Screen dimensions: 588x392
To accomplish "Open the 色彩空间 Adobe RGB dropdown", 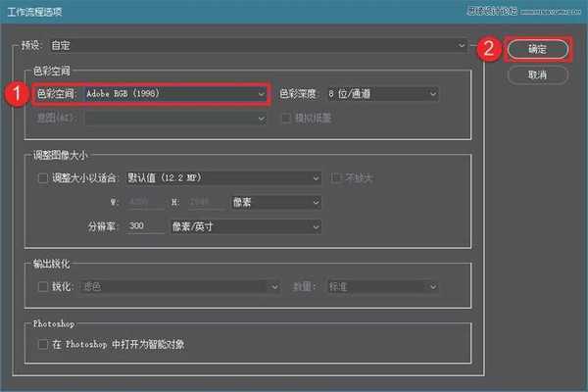I will point(175,94).
